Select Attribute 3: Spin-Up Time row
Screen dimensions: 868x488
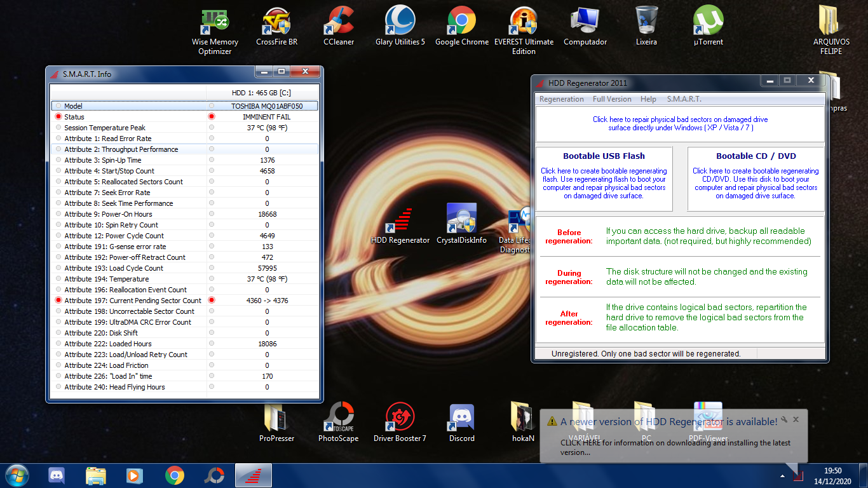pos(184,160)
